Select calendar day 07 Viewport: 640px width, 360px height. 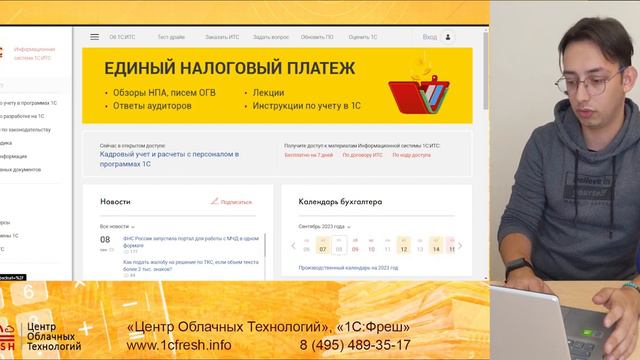pos(323,245)
